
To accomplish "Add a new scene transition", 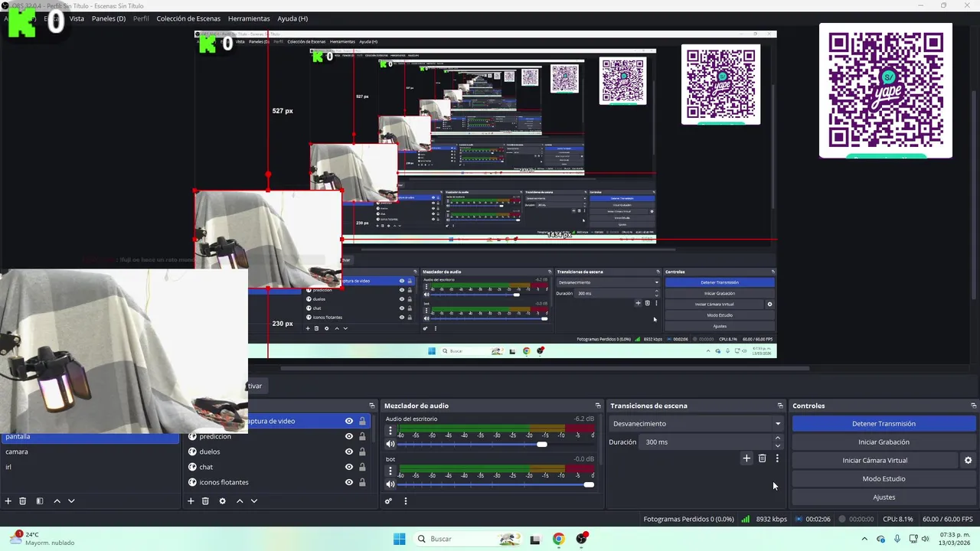I will (746, 458).
